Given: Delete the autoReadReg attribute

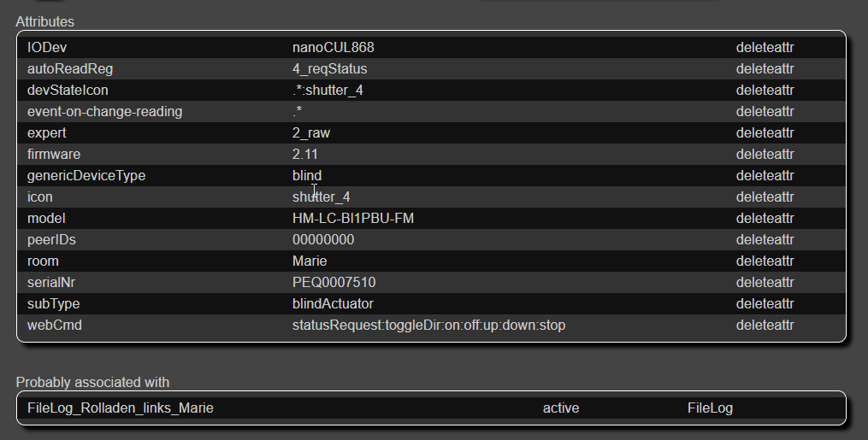Looking at the screenshot, I should coord(765,69).
